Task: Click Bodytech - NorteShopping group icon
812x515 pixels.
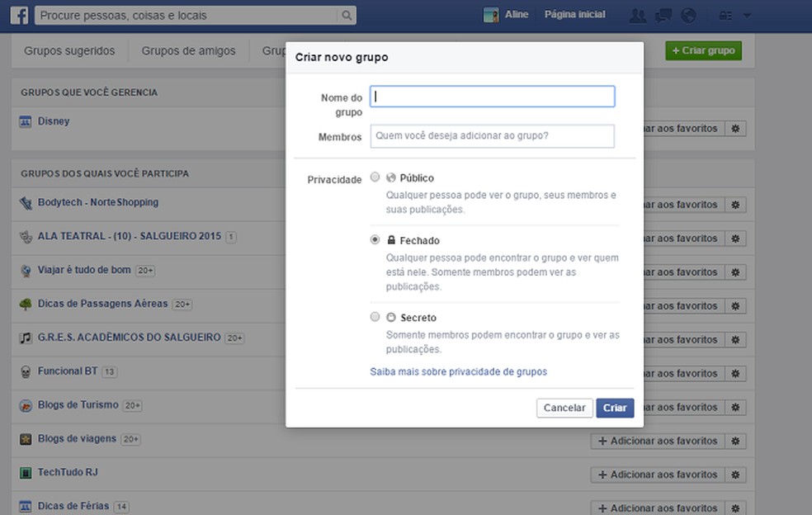Action: (26, 203)
